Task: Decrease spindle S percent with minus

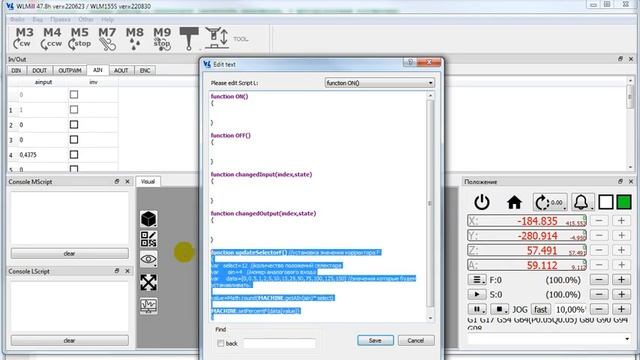Action: [x=599, y=294]
